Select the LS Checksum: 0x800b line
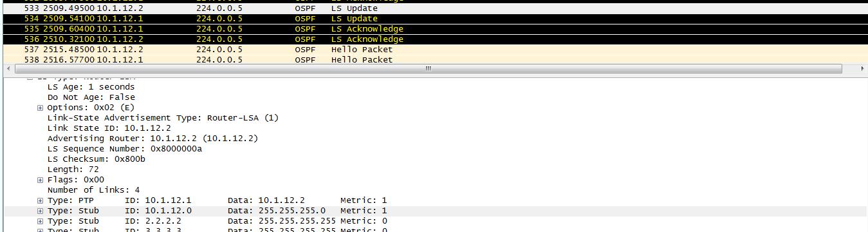 pyautogui.click(x=96, y=159)
